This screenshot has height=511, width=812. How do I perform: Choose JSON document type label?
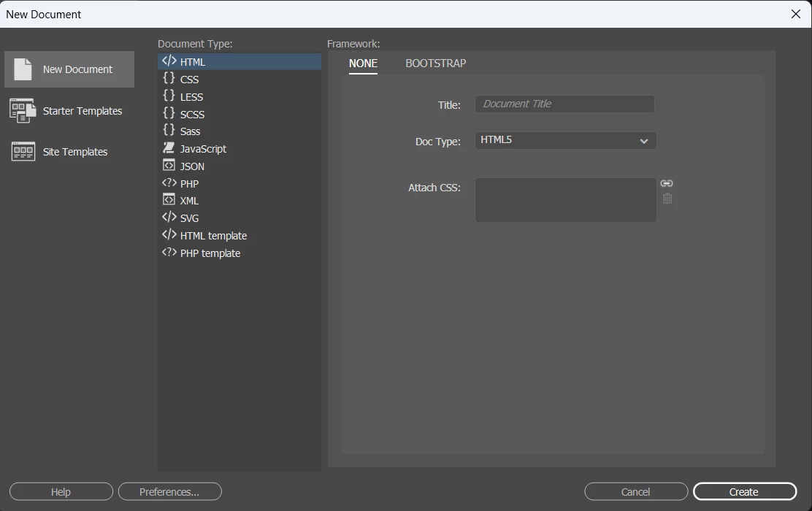pyautogui.click(x=192, y=166)
